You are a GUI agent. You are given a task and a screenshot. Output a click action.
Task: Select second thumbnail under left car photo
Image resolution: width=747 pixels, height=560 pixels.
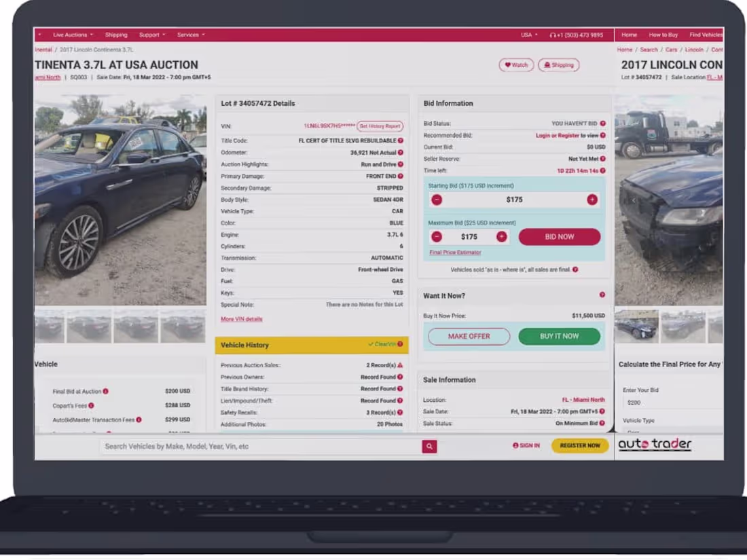(88, 326)
